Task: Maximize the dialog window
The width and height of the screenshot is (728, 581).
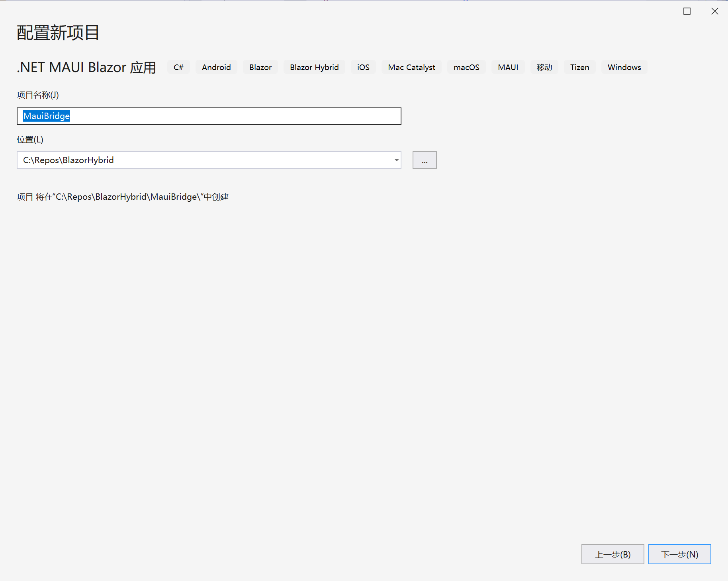Action: 687,11
